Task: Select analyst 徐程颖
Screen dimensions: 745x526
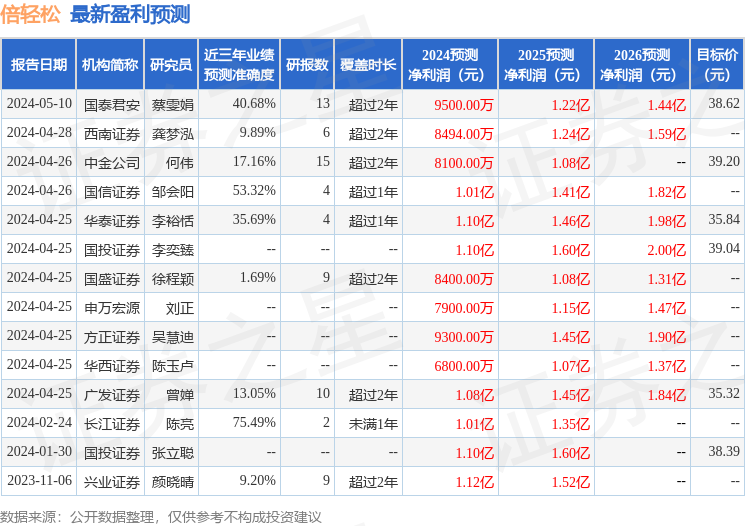Action: pos(172,279)
